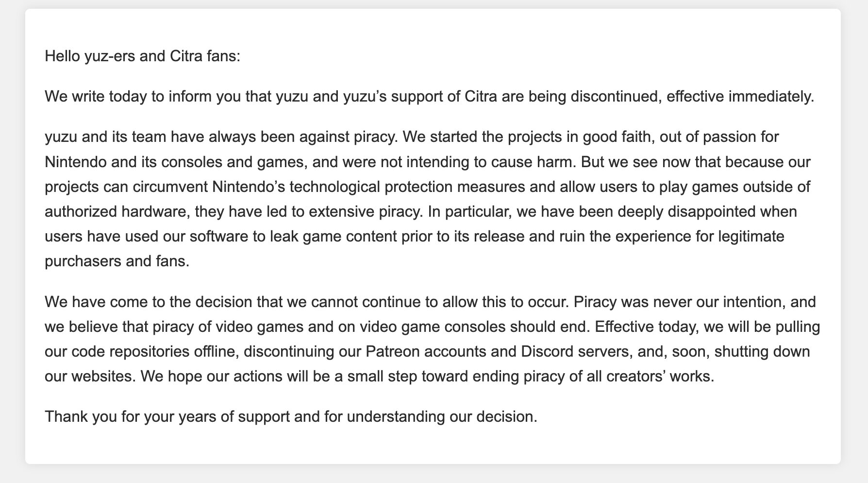Click the phrase 'code repositories offline'
This screenshot has width=868, height=483.
[x=153, y=351]
